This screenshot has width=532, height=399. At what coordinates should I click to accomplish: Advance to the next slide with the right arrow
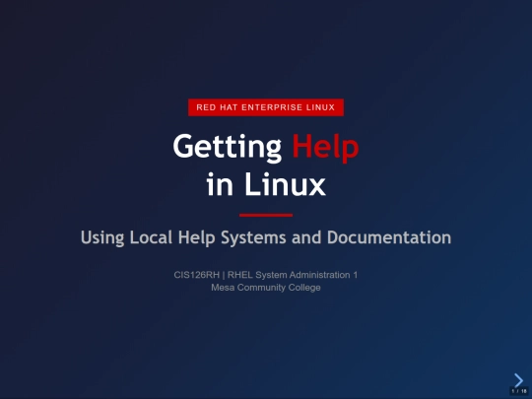click(x=518, y=380)
